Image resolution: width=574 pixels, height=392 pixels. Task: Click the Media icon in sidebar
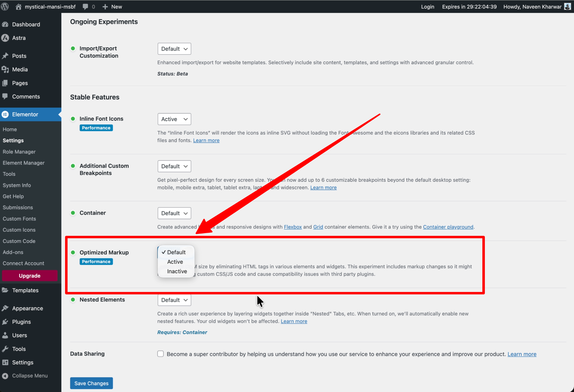pos(5,69)
